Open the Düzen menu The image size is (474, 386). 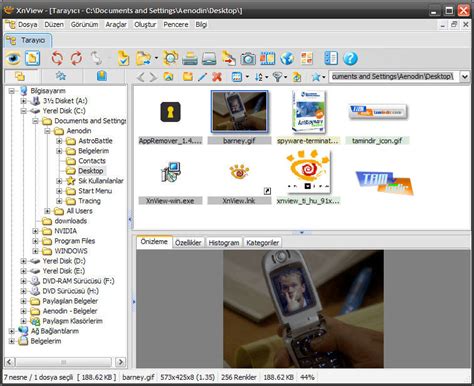point(54,25)
